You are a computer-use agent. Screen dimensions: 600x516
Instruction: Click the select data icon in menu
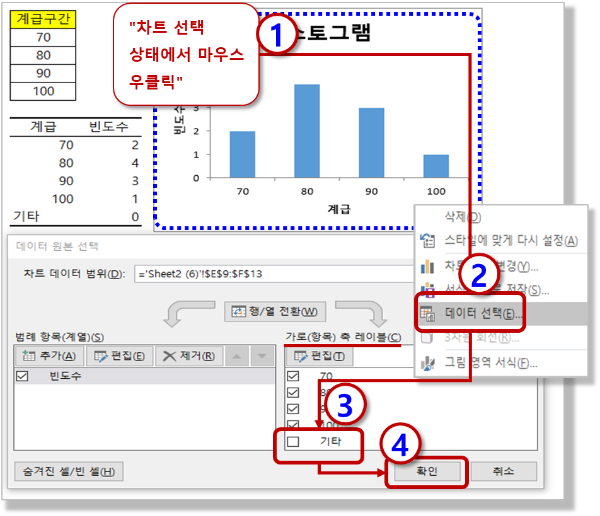click(427, 314)
